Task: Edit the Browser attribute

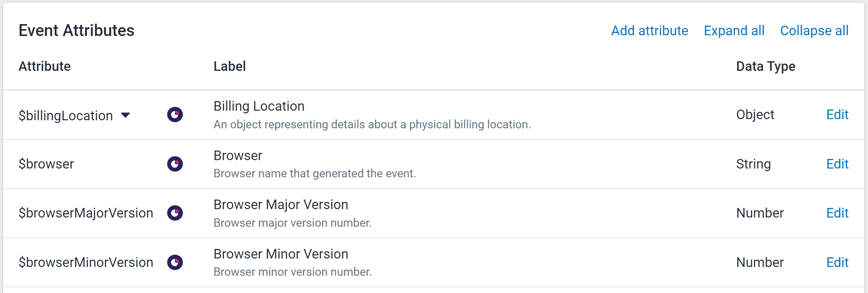Action: (837, 164)
